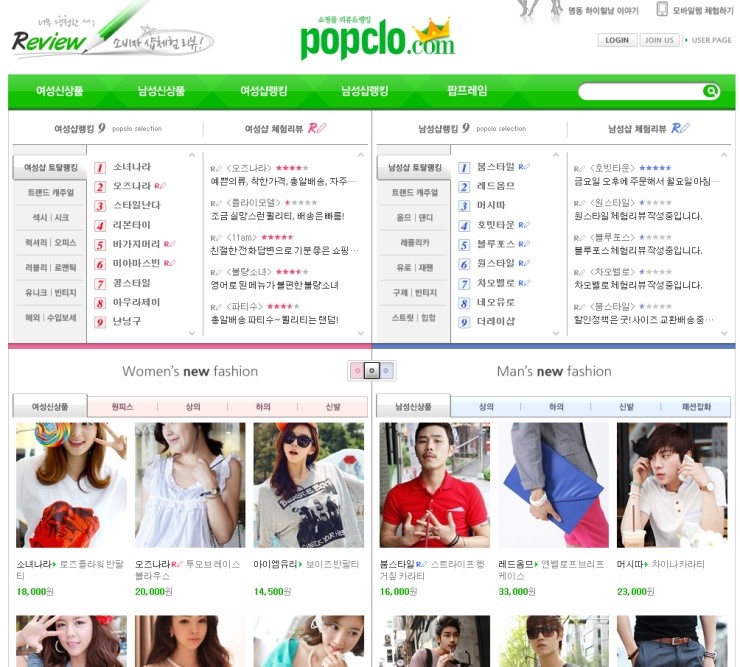Select red rank number 5 for 바가지머리
The width and height of the screenshot is (740, 667).
[100, 245]
